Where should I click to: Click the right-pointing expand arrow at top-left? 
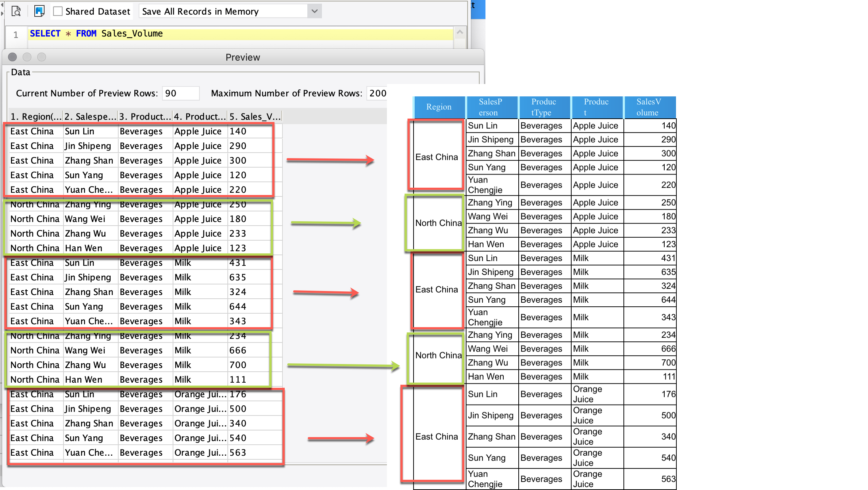point(2,14)
